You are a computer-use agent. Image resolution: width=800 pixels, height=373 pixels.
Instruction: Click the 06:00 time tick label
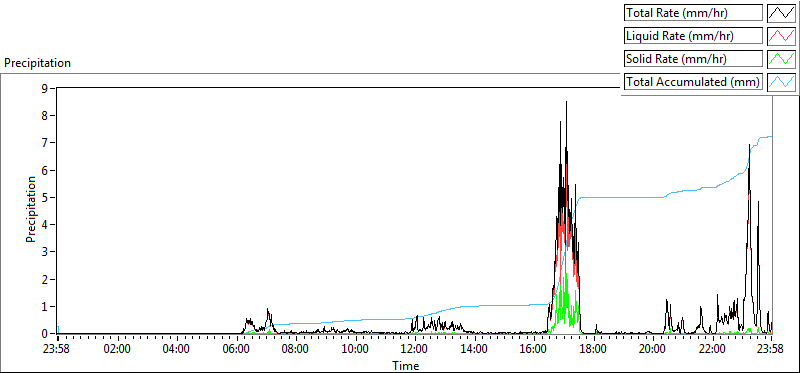pos(237,350)
